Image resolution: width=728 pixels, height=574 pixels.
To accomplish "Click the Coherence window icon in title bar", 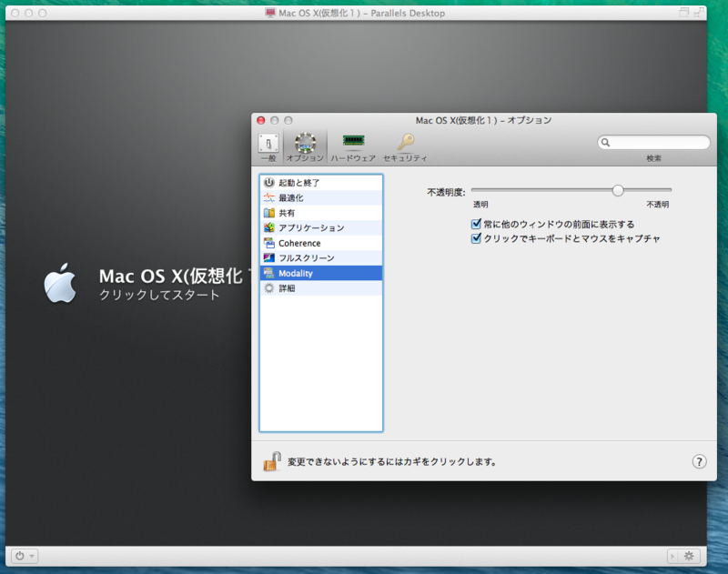I will coord(684,13).
